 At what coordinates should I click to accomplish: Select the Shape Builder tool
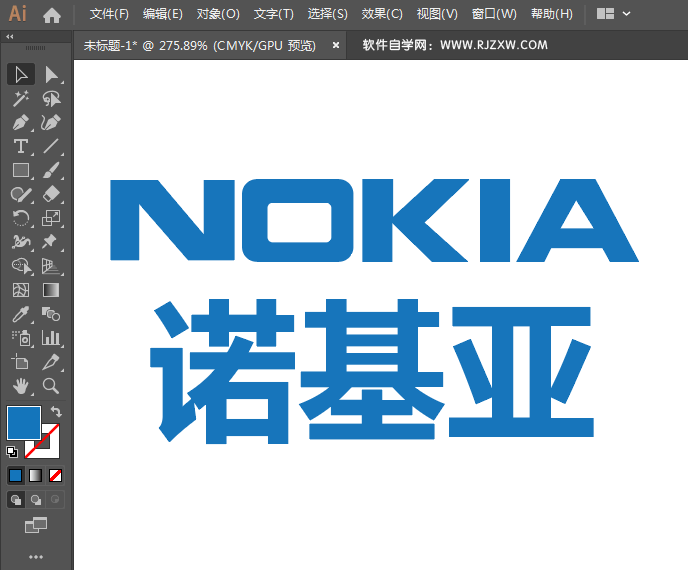point(21,266)
